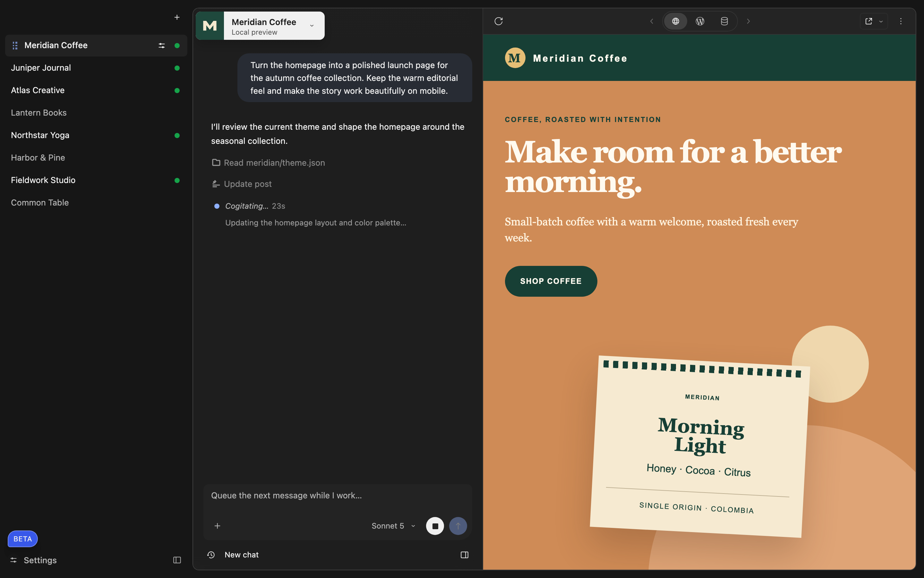
Task: Click "Updating the homepage layout and color palette" text
Action: coord(315,223)
